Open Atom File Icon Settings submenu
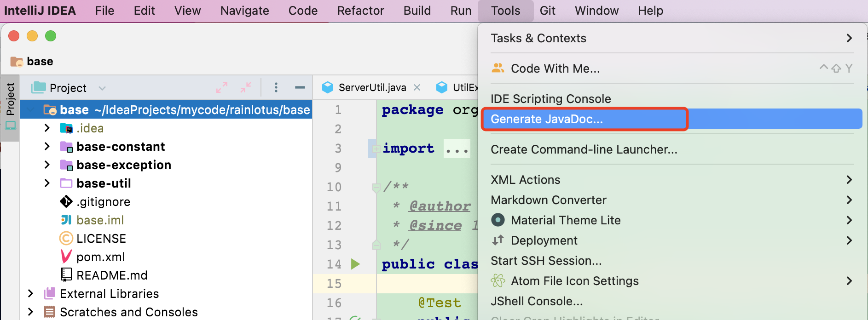The height and width of the screenshot is (320, 868). 672,281
